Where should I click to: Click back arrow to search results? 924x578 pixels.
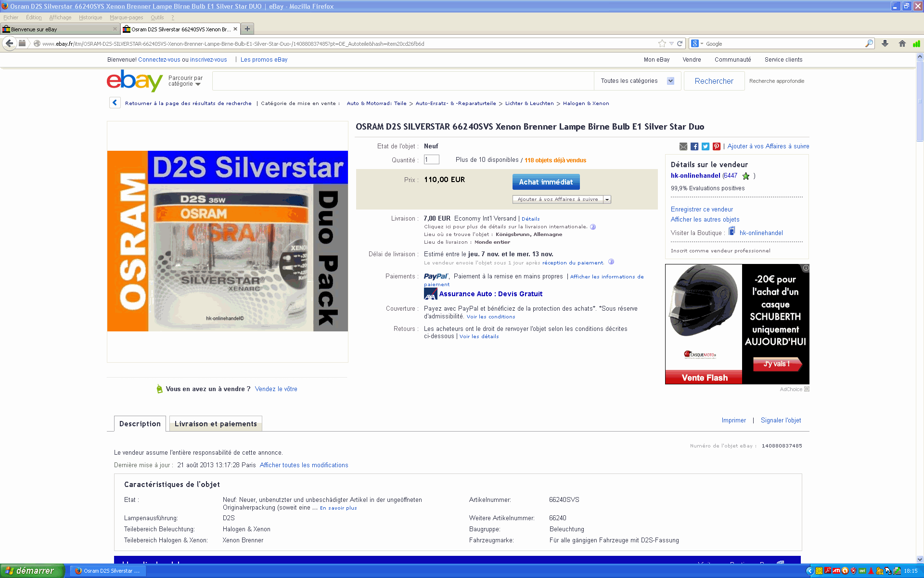tap(115, 103)
